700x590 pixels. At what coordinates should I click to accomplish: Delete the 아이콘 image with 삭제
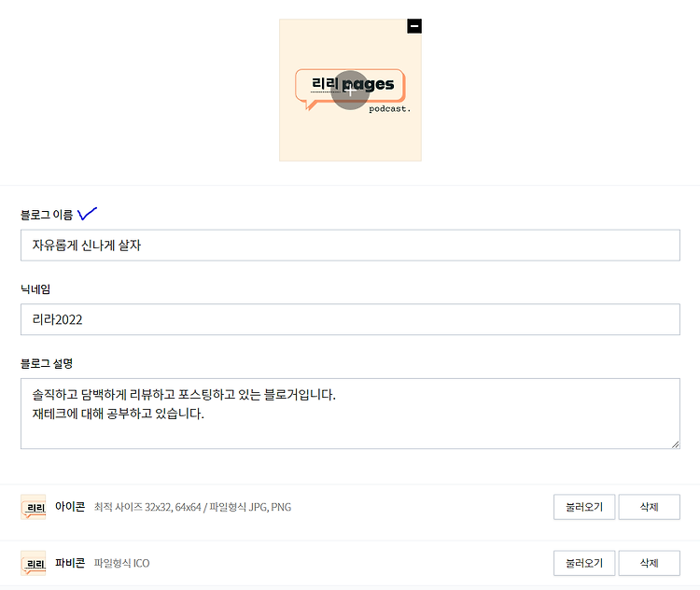649,507
